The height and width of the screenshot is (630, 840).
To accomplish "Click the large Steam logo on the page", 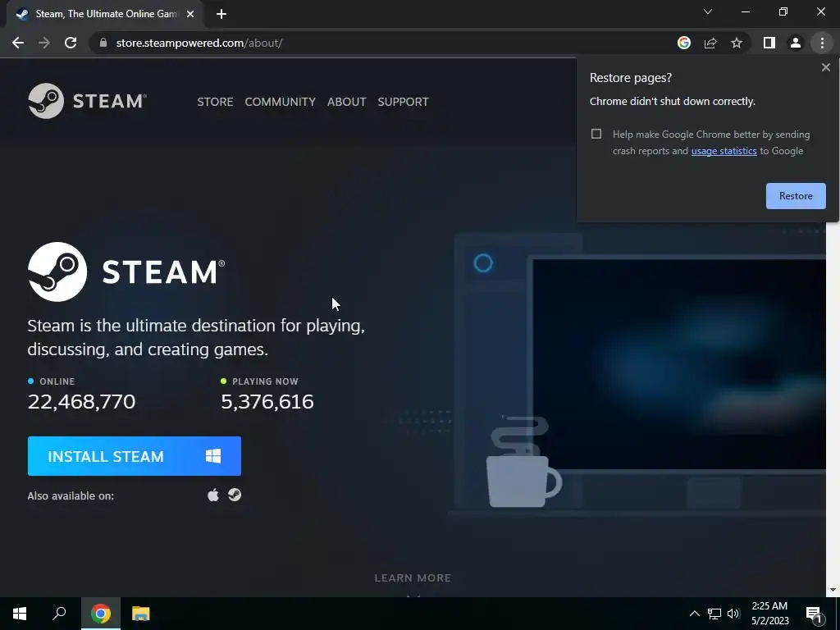I will pos(126,272).
